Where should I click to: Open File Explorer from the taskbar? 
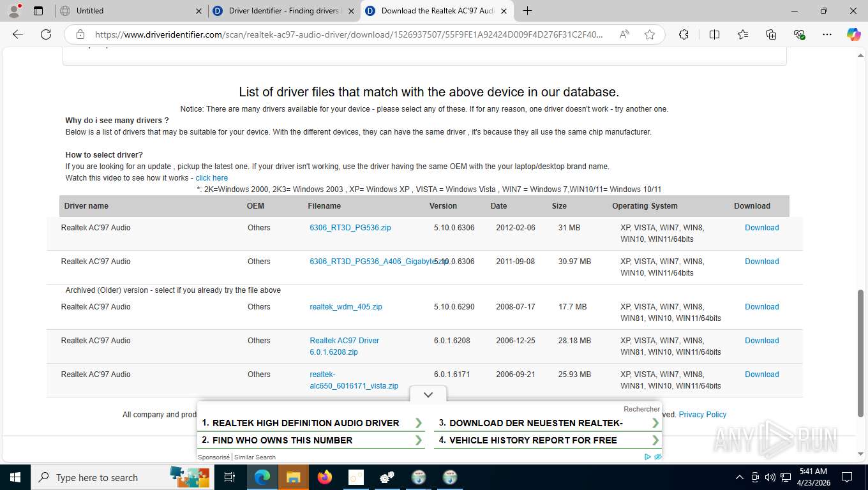[x=293, y=477]
